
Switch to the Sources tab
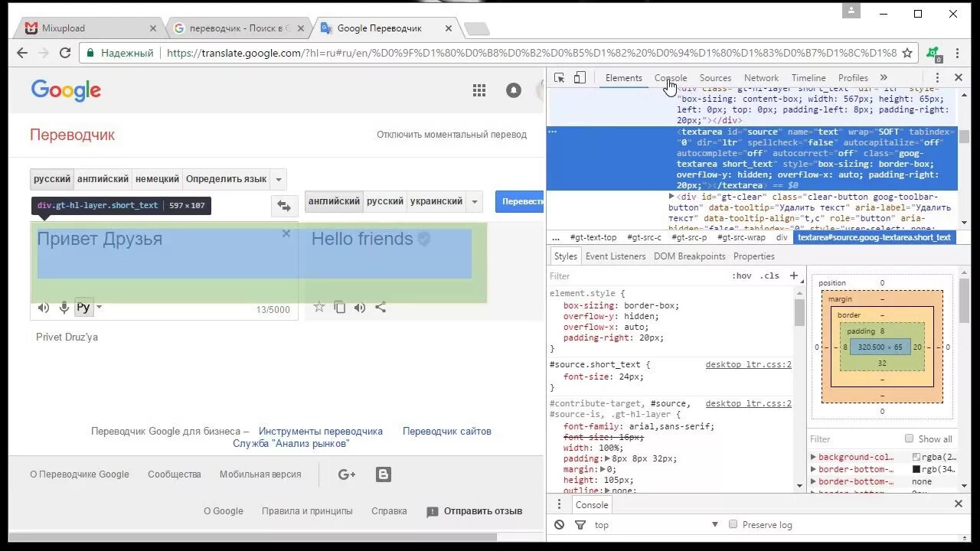(715, 77)
